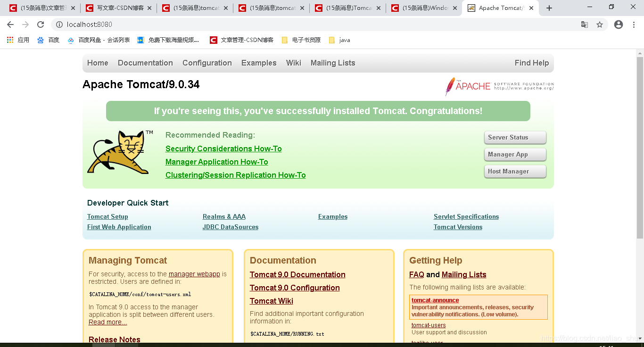Click the Apache Tomcat/9.0.34 heading
The width and height of the screenshot is (644, 347).
(x=141, y=84)
